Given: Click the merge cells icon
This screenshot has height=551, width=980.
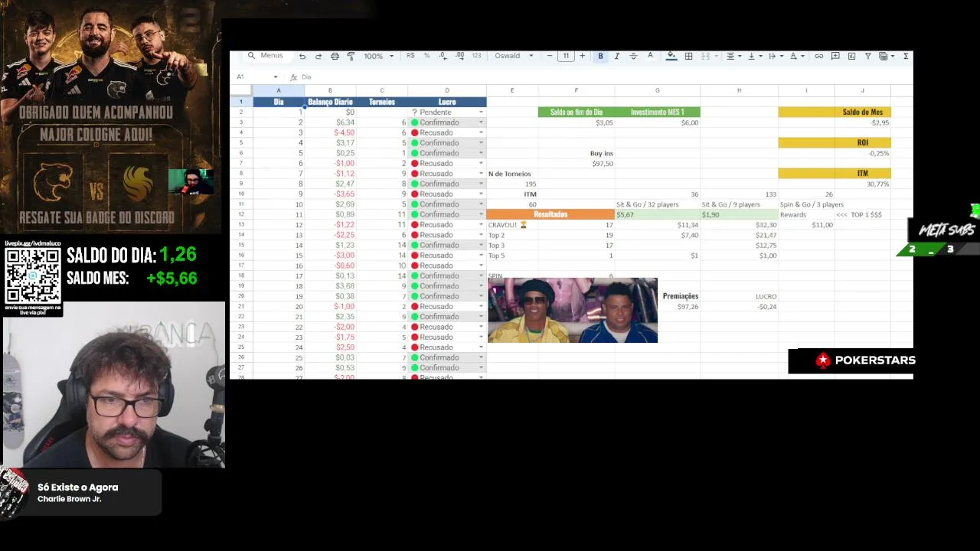Looking at the screenshot, I should (x=705, y=56).
